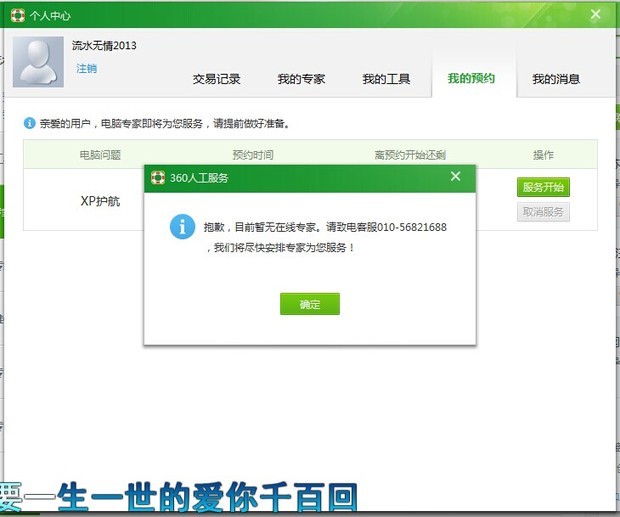Close the 个人中心 window
The height and width of the screenshot is (517, 620).
pyautogui.click(x=595, y=15)
